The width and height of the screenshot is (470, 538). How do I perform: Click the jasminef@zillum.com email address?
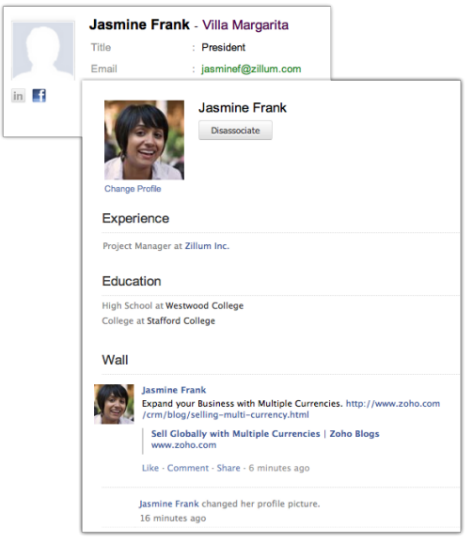251,69
